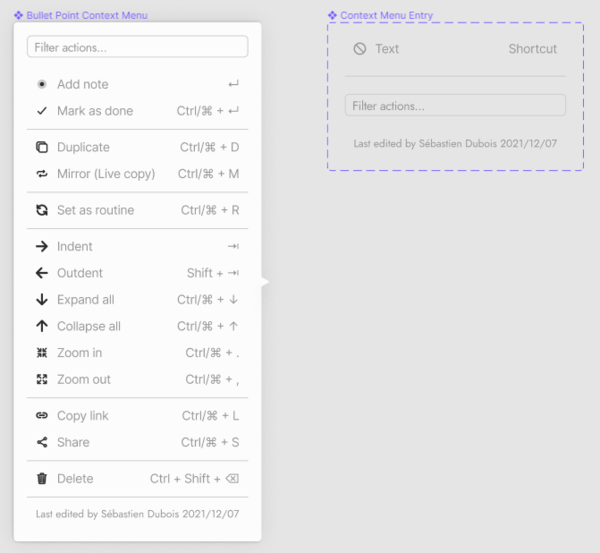Click the Mirror live copy icon
The height and width of the screenshot is (553, 600).
42,174
